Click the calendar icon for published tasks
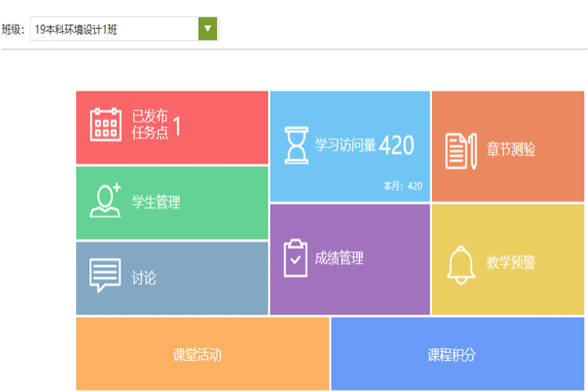 pyautogui.click(x=106, y=125)
